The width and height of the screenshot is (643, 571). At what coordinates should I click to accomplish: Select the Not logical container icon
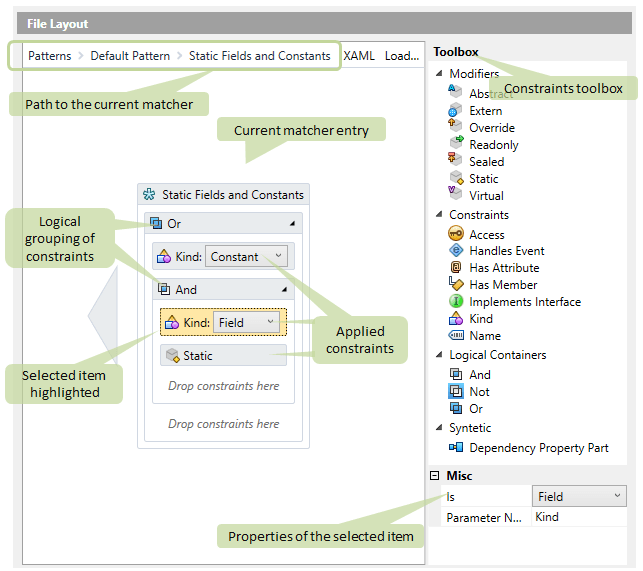(455, 392)
